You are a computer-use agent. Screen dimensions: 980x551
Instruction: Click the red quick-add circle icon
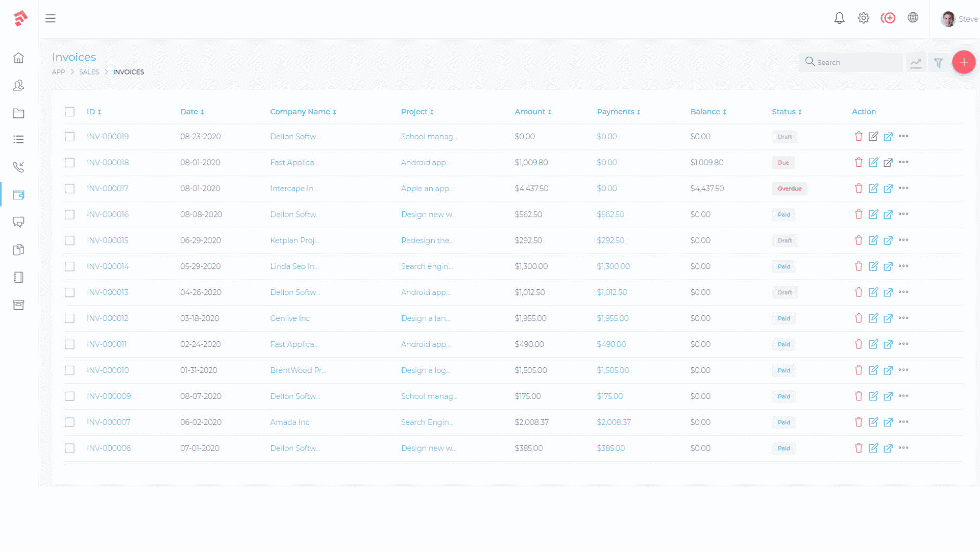click(888, 18)
